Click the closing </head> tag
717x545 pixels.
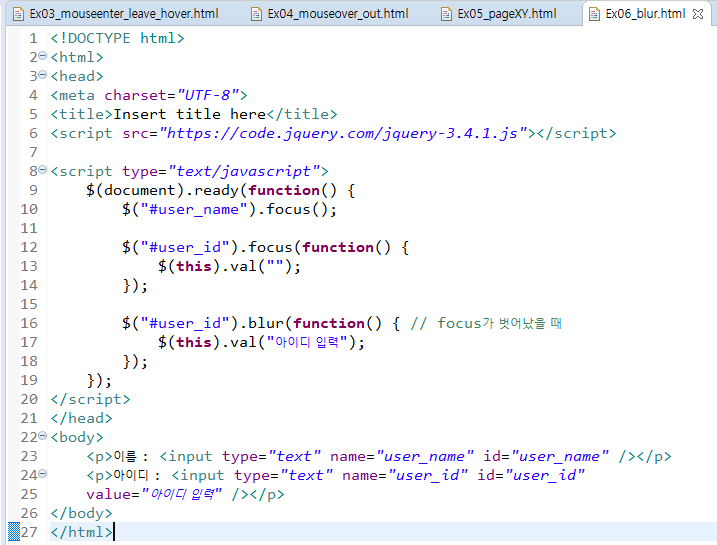[81, 418]
